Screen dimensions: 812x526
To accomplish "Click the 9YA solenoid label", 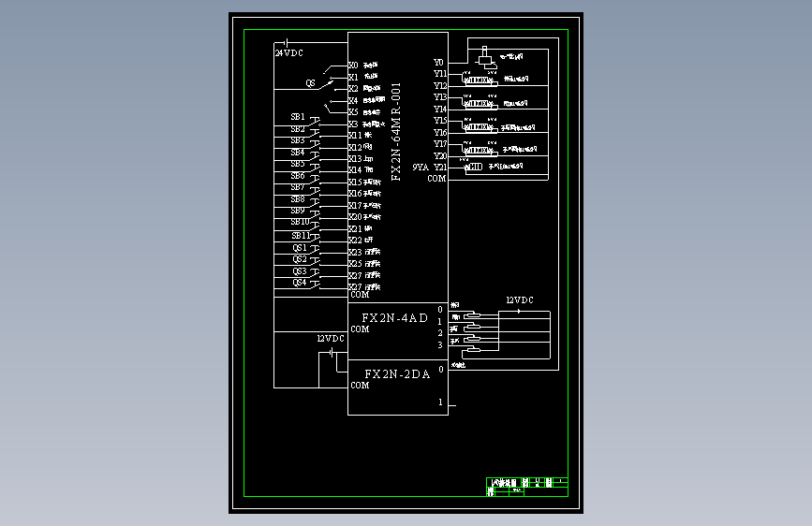I will tap(421, 168).
